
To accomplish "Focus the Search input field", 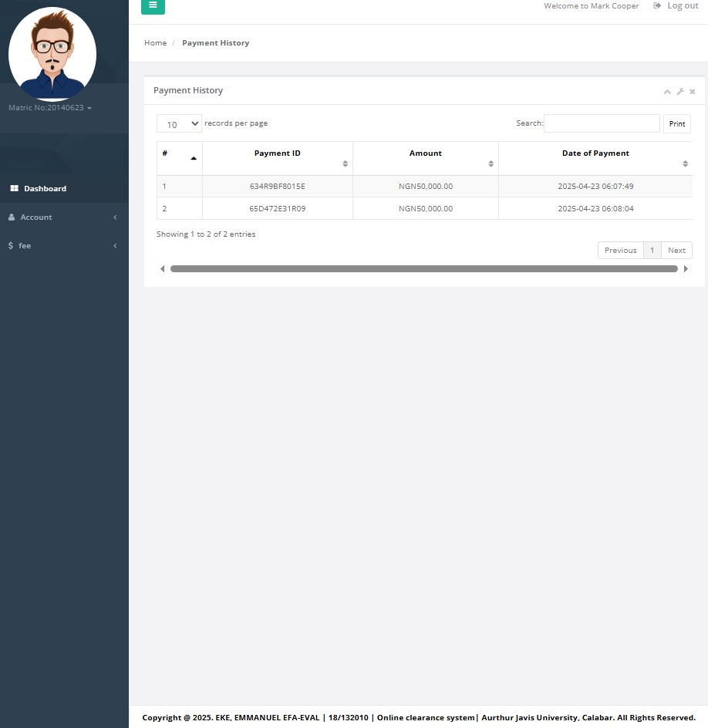I will [602, 123].
